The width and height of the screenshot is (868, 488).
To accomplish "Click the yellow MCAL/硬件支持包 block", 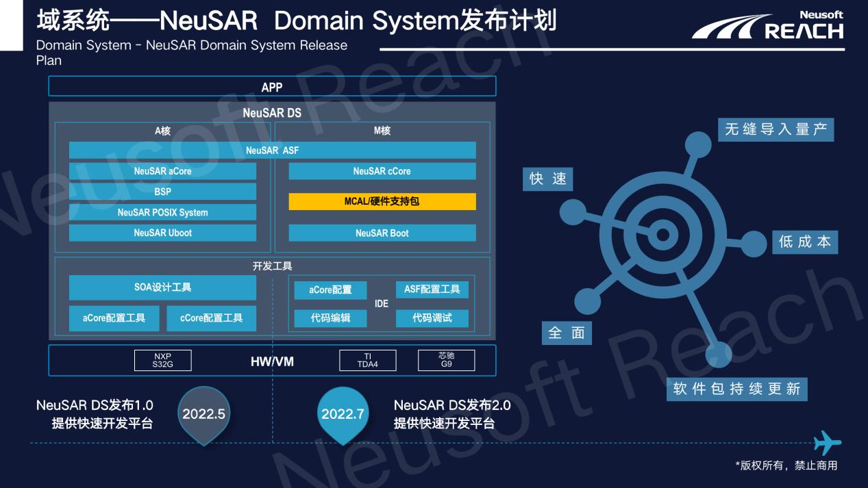I will [x=382, y=201].
